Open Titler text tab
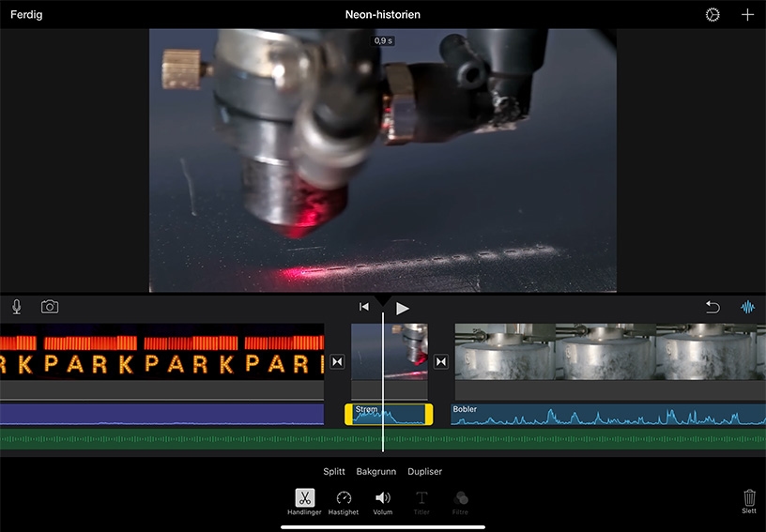The height and width of the screenshot is (532, 766). click(421, 502)
